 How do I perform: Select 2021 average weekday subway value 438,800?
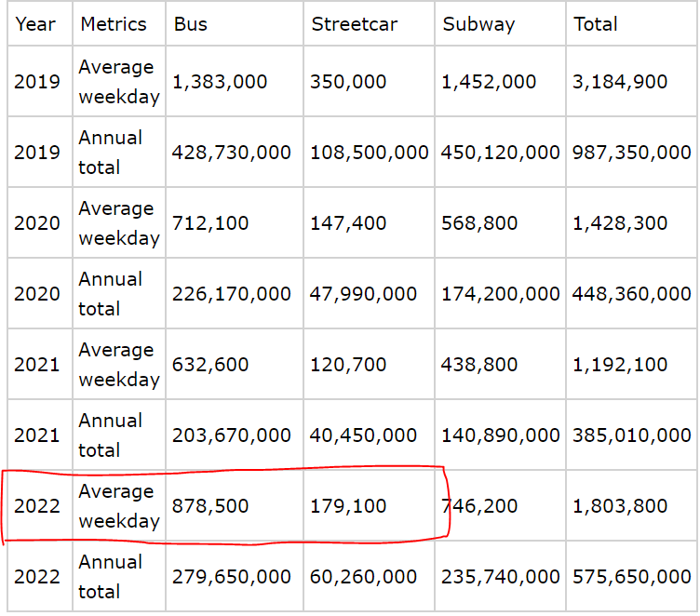point(479,365)
